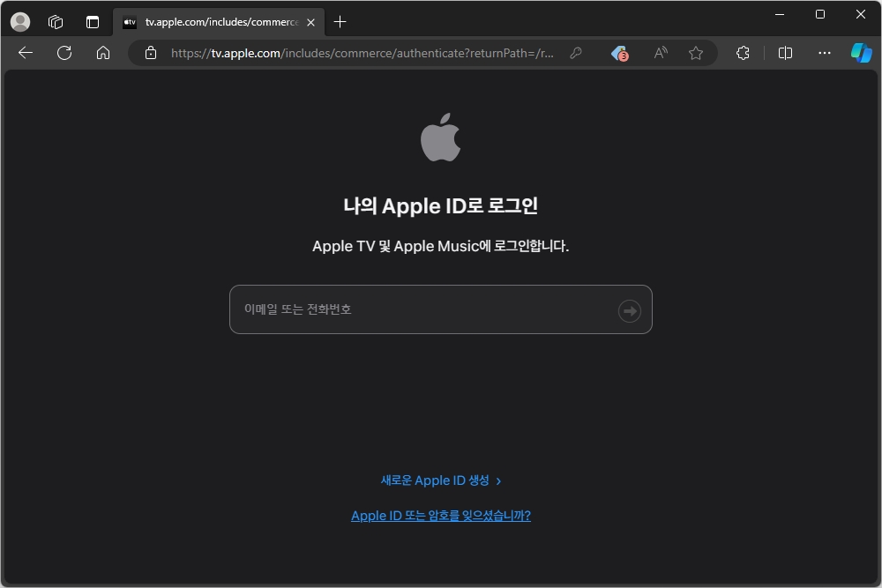Open the browser profile avatar

click(20, 22)
